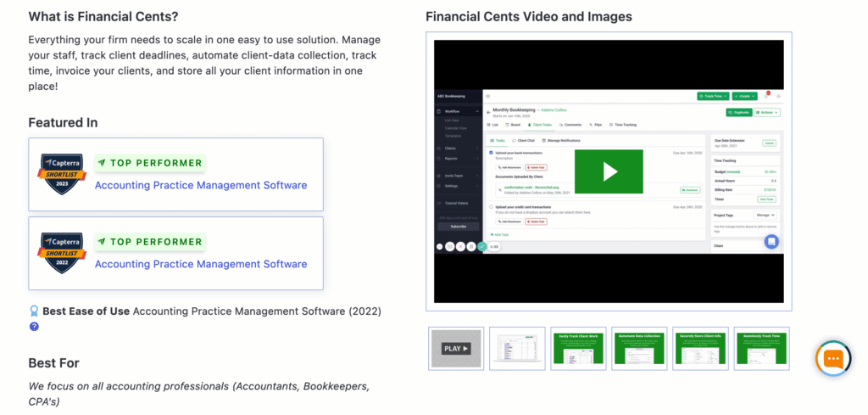Image resolution: width=868 pixels, height=415 pixels.
Task: Click the red X circle icon in preview
Action: (460, 247)
